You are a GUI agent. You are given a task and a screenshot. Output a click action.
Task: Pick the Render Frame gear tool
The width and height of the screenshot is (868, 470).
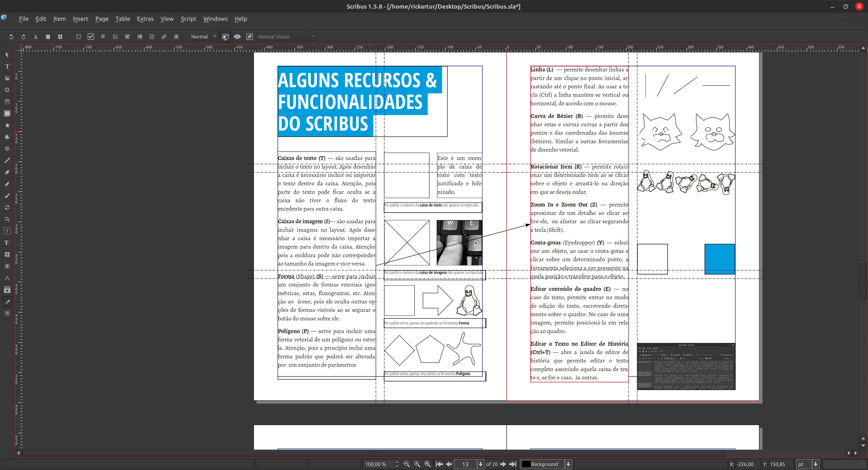click(7, 90)
